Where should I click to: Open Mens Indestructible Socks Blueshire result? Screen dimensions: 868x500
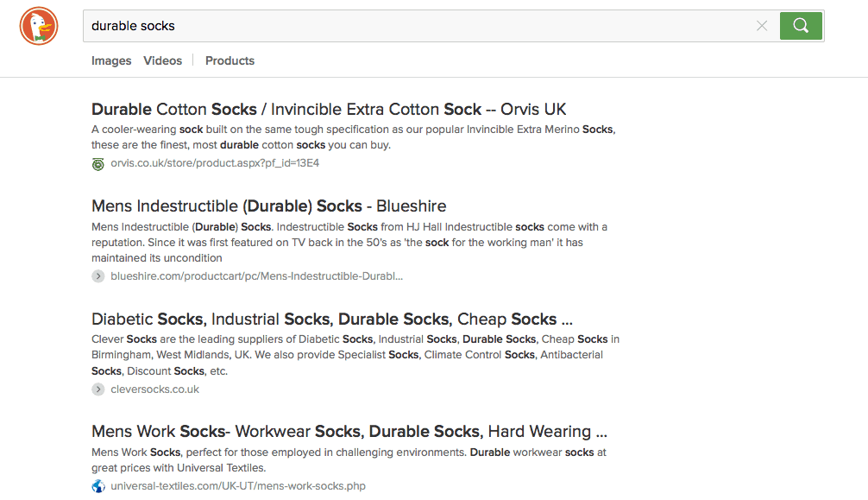[268, 206]
